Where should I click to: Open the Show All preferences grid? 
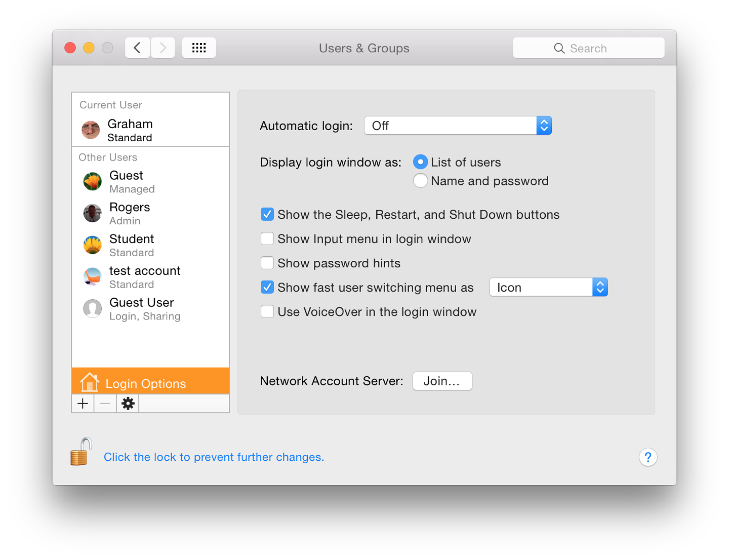click(199, 48)
